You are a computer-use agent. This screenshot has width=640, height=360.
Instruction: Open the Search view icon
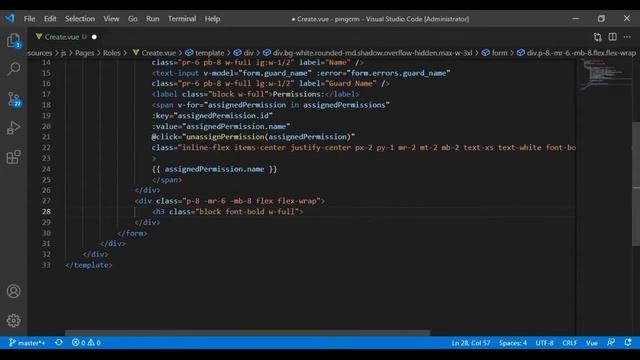point(13,69)
